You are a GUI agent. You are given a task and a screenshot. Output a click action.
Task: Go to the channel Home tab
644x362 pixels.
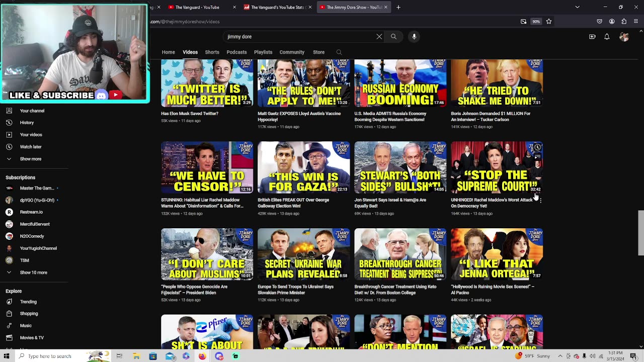pos(168,52)
